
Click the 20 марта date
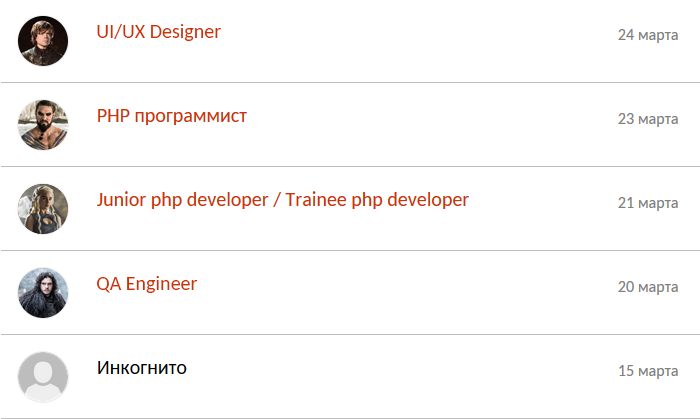tap(648, 286)
